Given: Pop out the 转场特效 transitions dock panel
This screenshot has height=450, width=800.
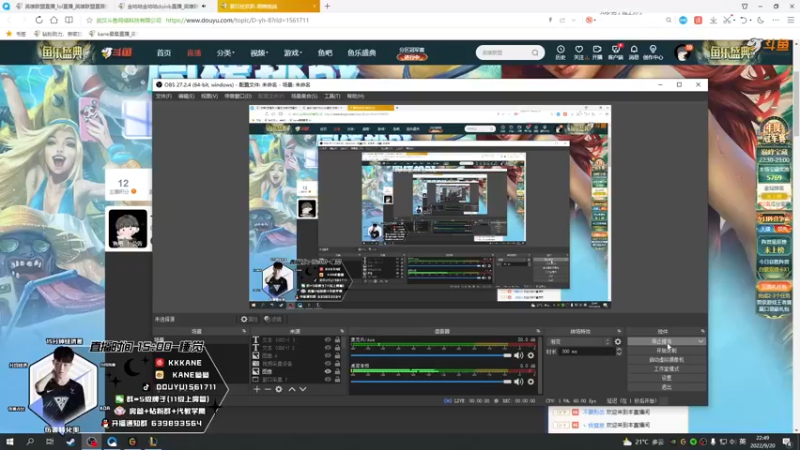Looking at the screenshot, I should pyautogui.click(x=619, y=331).
